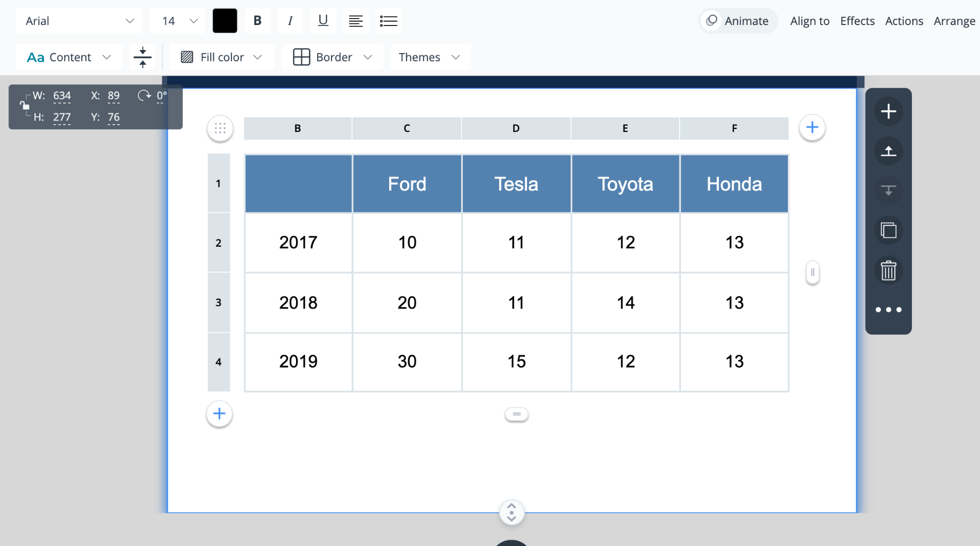
Task: Click the row resize handle between rows
Action: (517, 413)
